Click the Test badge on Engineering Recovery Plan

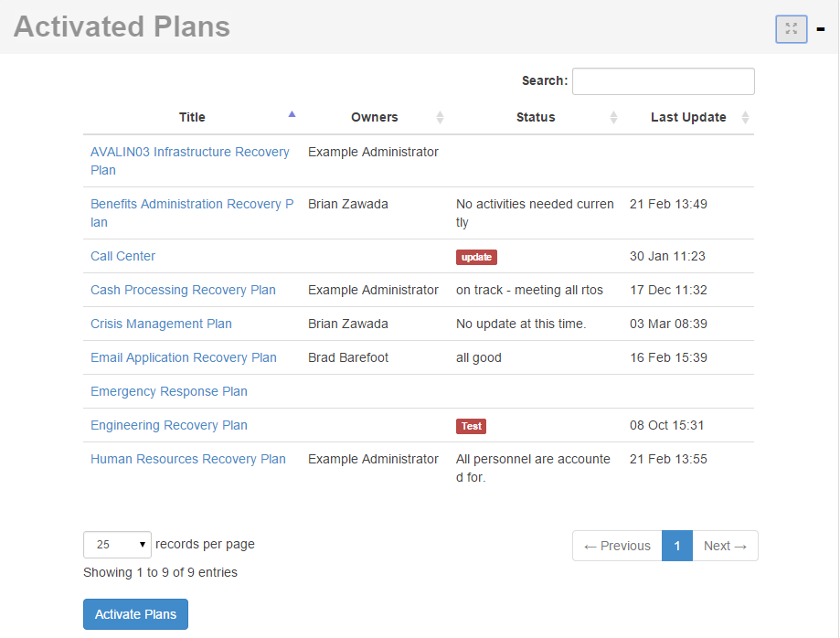471,426
